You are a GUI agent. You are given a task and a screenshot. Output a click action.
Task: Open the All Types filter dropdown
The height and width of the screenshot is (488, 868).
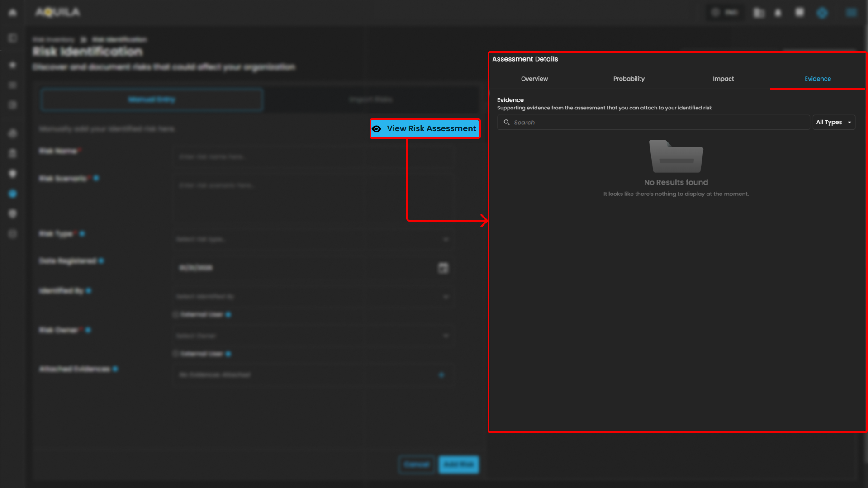click(834, 123)
